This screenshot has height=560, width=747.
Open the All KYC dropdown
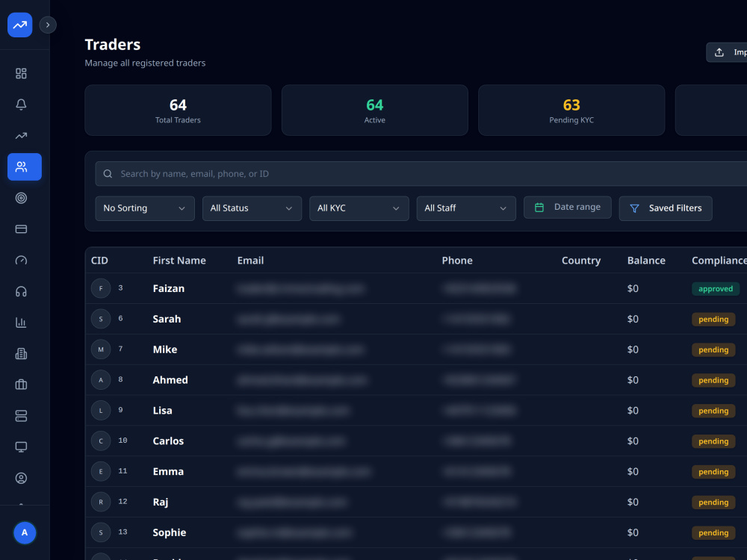(x=359, y=208)
